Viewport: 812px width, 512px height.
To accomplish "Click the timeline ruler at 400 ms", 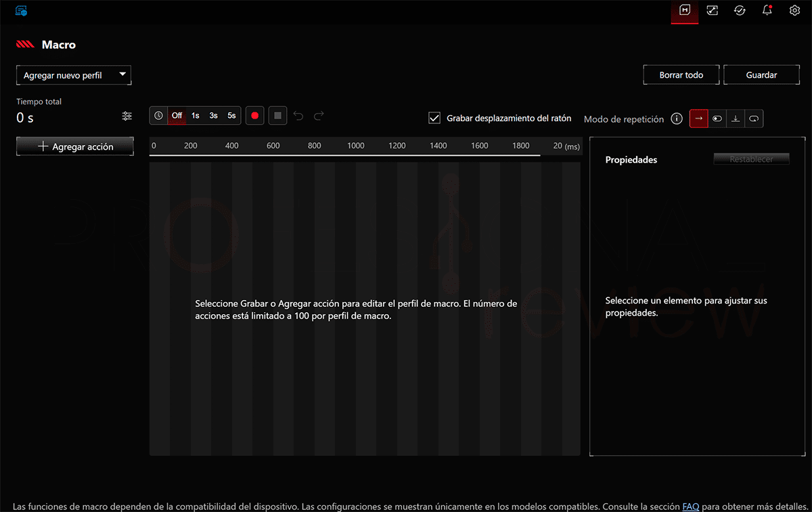I will pyautogui.click(x=232, y=146).
